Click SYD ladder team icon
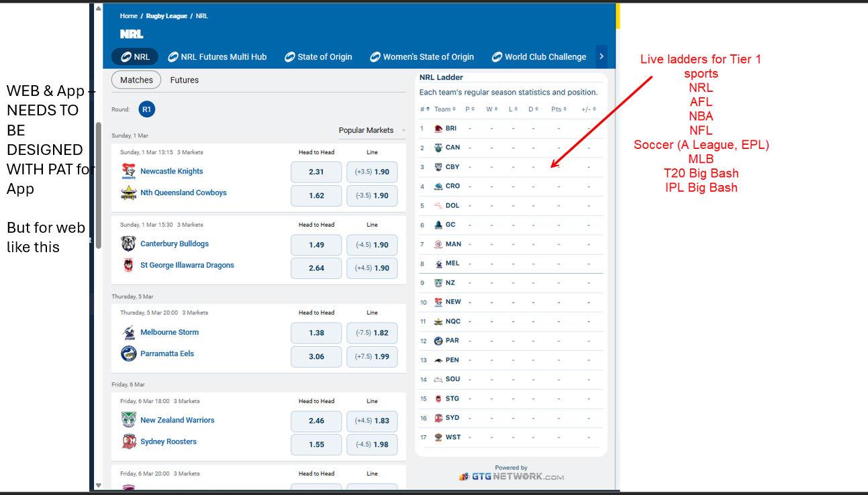This screenshot has height=495, width=868. (438, 418)
